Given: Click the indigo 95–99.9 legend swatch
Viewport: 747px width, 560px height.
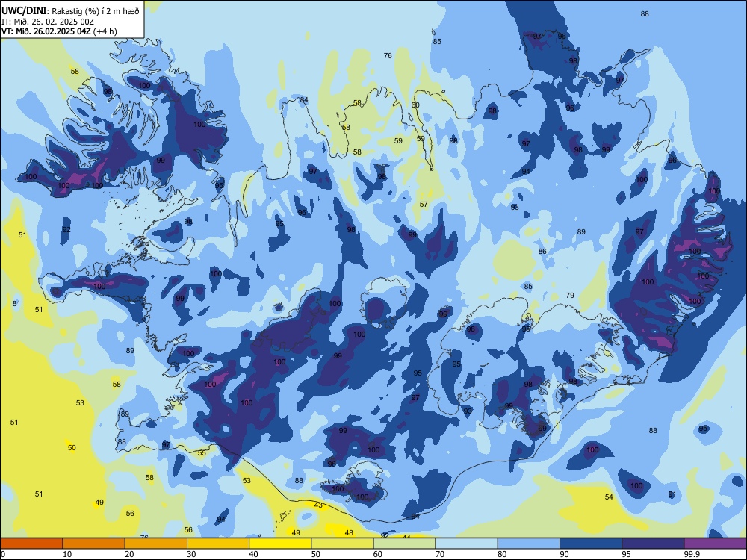Looking at the screenshot, I should [653, 544].
